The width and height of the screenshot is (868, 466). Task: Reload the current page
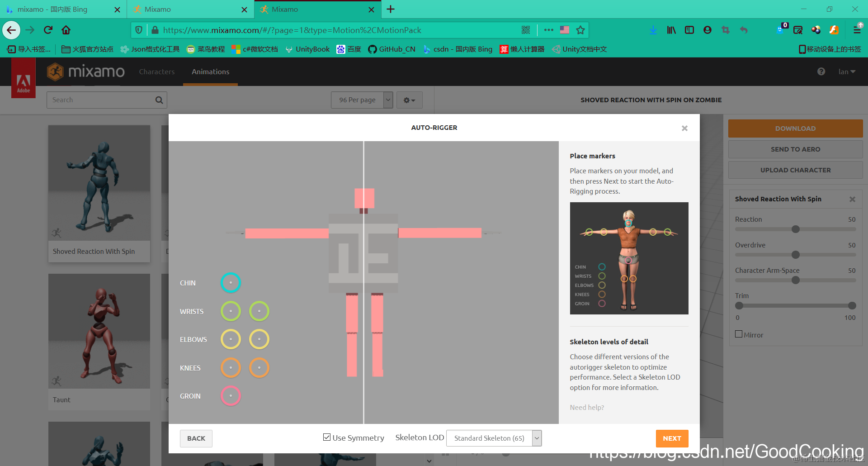(48, 30)
